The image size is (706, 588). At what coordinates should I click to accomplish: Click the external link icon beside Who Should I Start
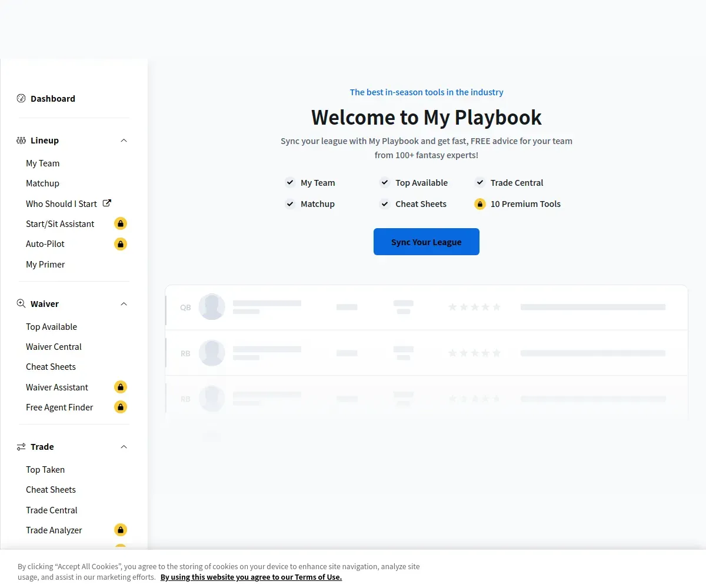click(107, 203)
